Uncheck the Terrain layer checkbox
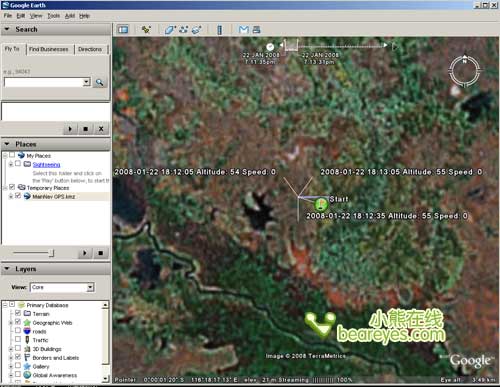This screenshot has height=387, width=500. pos(18,313)
